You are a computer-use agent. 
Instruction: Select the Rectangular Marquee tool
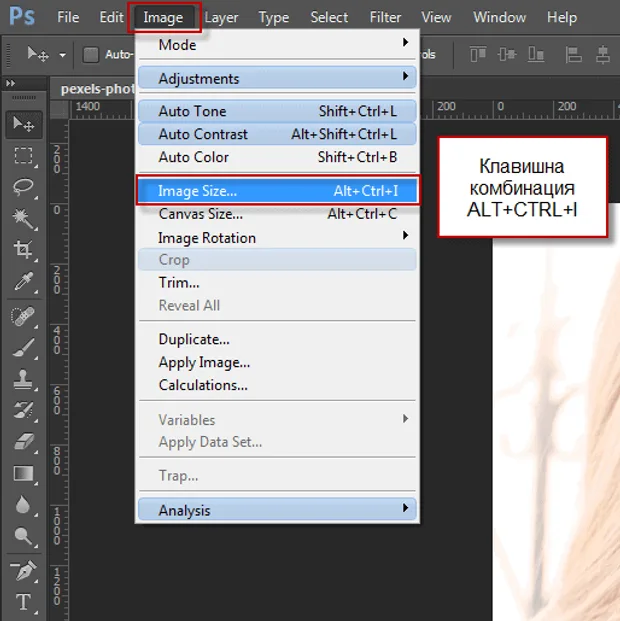pos(24,156)
